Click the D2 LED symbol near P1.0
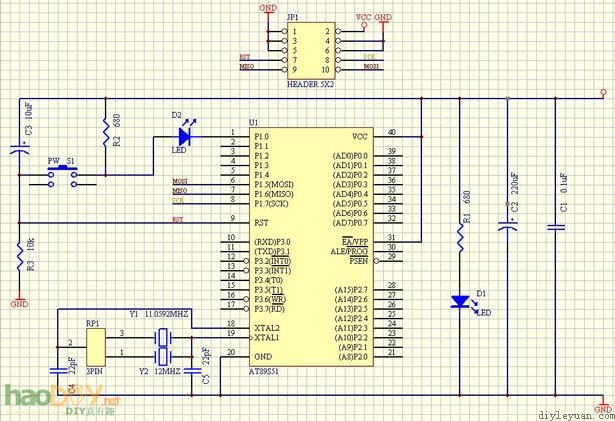The image size is (615, 421). pyautogui.click(x=185, y=133)
